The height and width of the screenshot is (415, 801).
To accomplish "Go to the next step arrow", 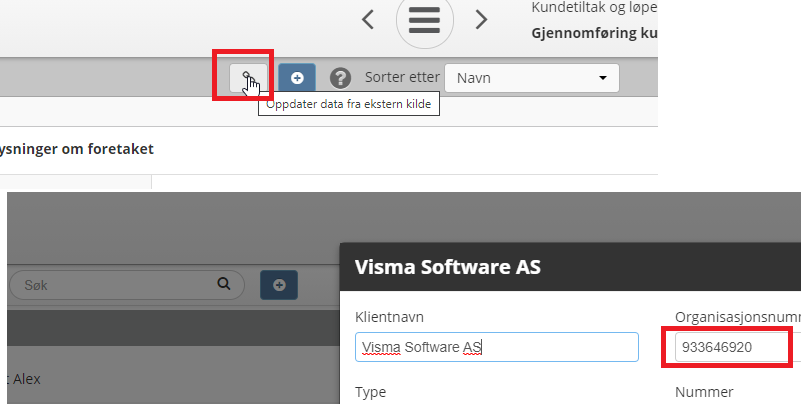I will [x=481, y=19].
